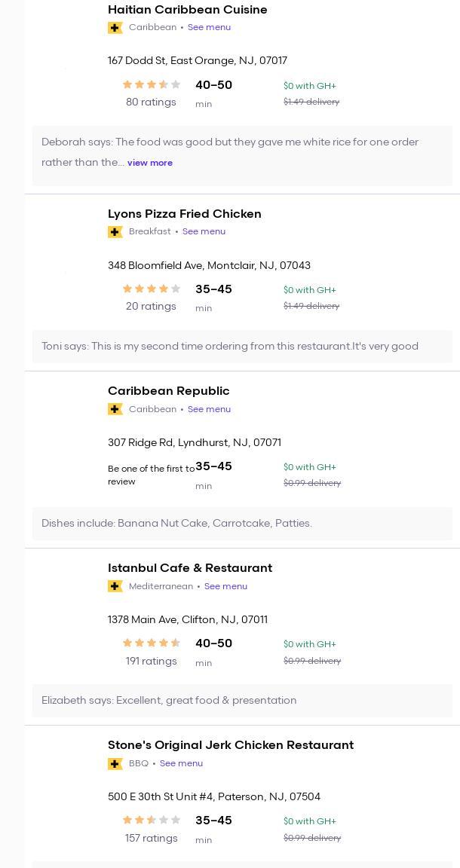Open See menu for Istanbul Cafe & Restaurant
Image resolution: width=460 pixels, height=868 pixels.
(225, 586)
